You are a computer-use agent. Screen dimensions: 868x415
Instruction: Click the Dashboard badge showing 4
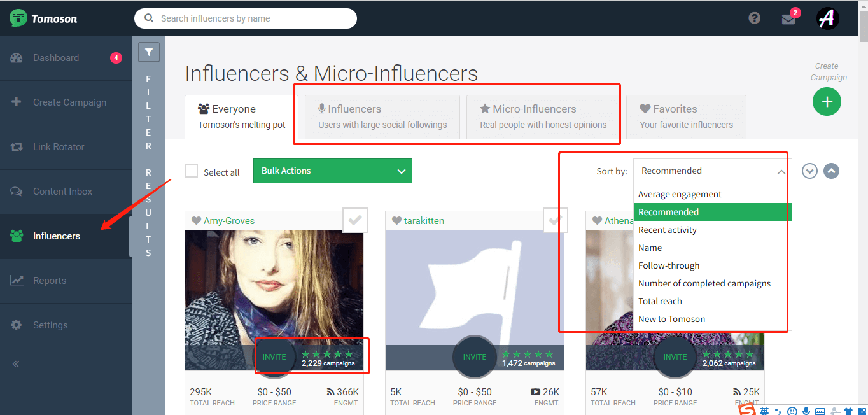point(116,58)
